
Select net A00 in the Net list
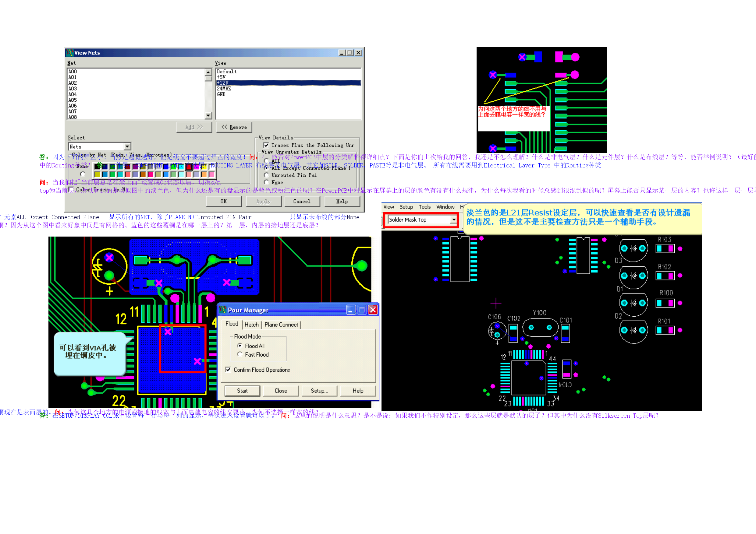pos(136,72)
